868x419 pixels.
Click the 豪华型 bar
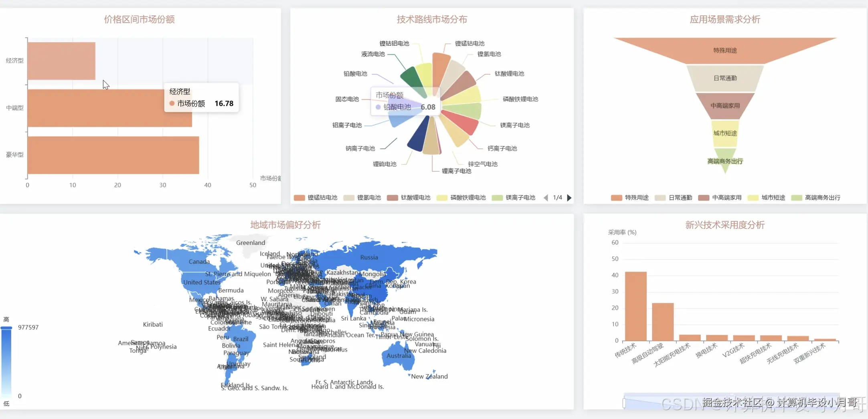click(x=113, y=155)
